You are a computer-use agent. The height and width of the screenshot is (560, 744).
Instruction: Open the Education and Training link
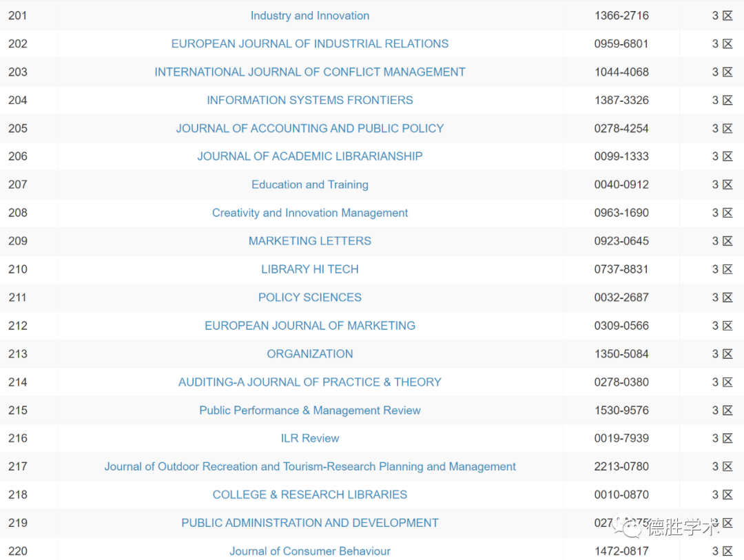[x=310, y=185]
